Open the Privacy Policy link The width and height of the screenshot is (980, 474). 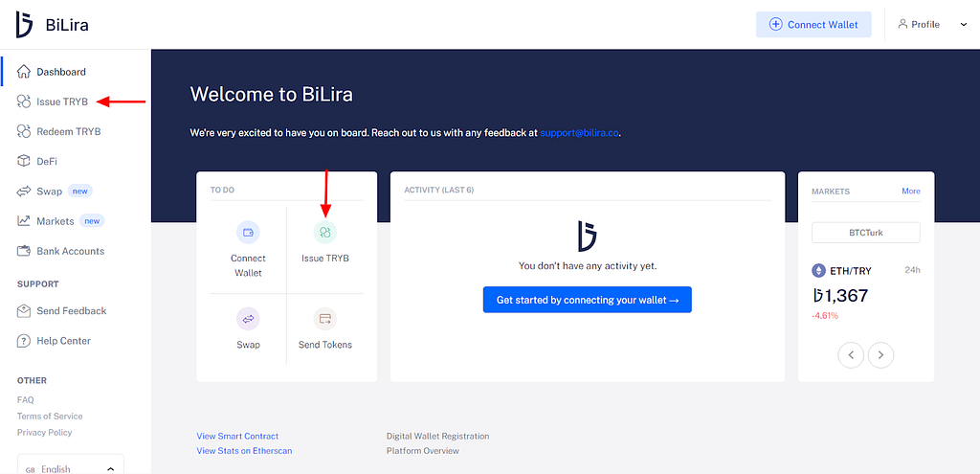44,432
